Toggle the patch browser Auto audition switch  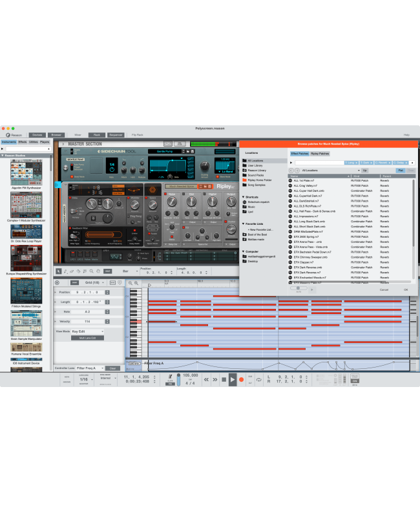tap(299, 288)
